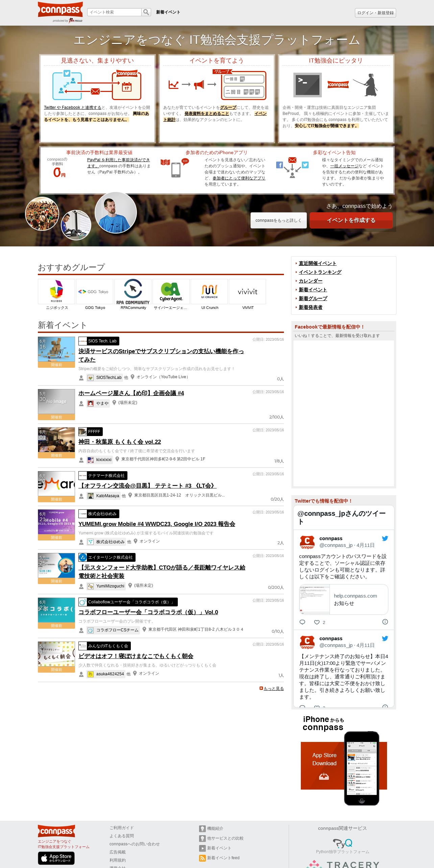
Task: Click 参加者にとって便利なアプリ link
Action: click(239, 178)
